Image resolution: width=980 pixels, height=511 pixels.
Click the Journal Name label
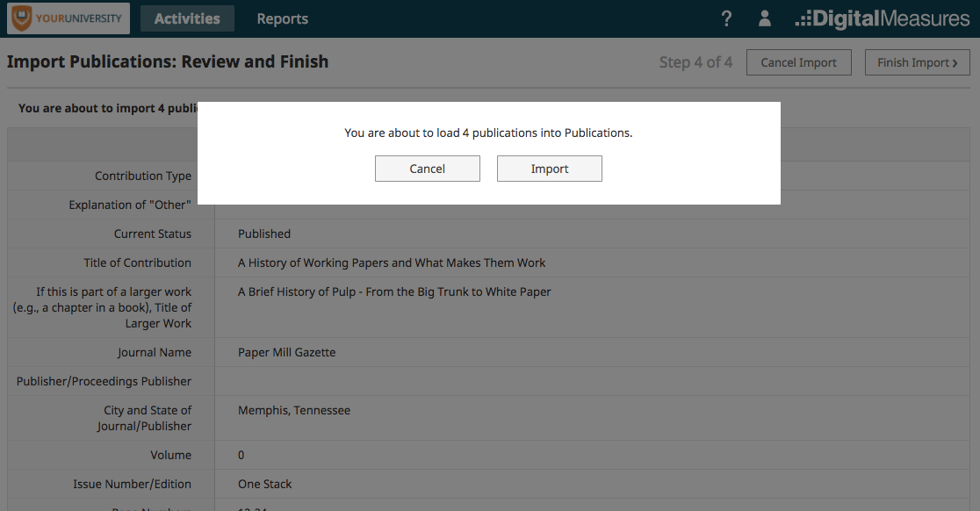click(155, 352)
